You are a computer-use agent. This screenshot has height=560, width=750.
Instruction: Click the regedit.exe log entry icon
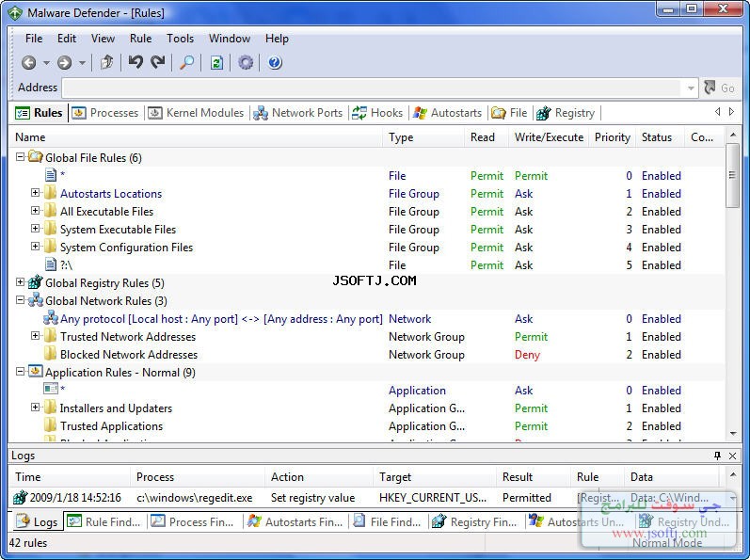pos(20,497)
